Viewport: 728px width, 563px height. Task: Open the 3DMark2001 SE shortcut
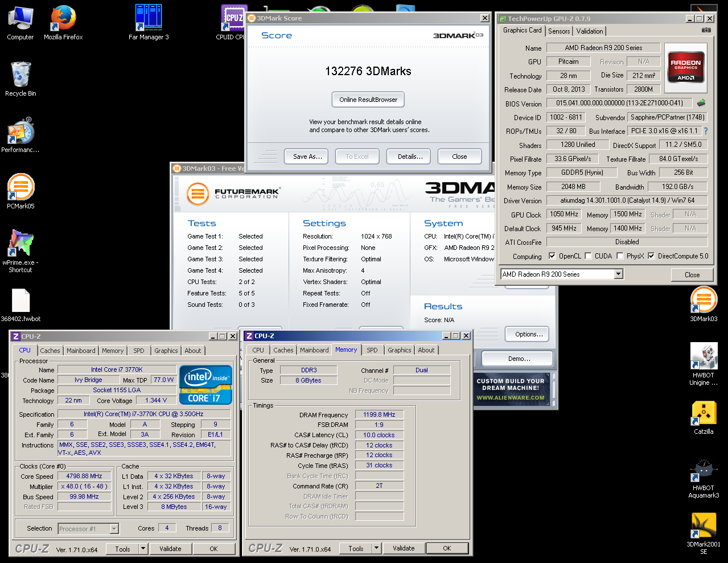[x=704, y=533]
